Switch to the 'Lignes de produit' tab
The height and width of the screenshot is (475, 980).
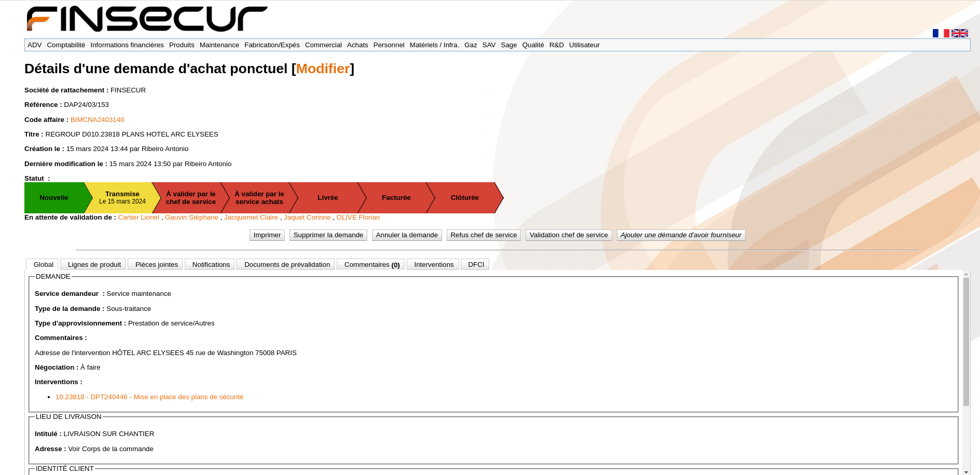coord(93,264)
